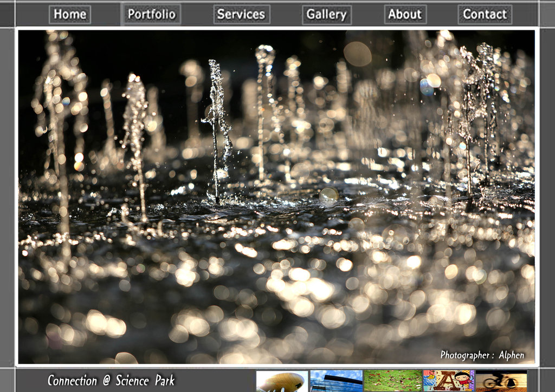Select the cyclist silhouette thumbnail

(x=501, y=381)
